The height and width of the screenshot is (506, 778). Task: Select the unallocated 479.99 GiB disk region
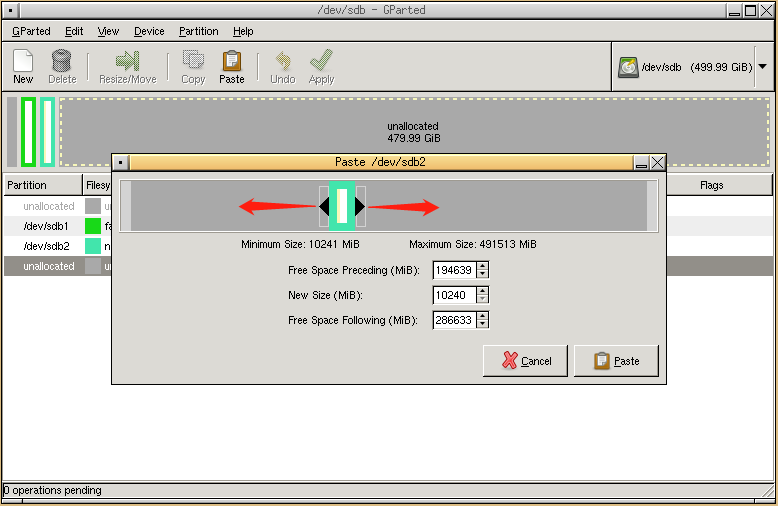tap(414, 132)
